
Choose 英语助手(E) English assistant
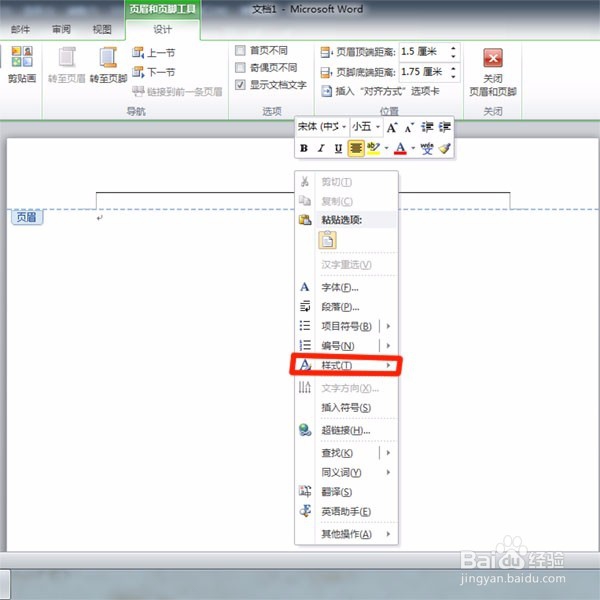click(x=346, y=512)
